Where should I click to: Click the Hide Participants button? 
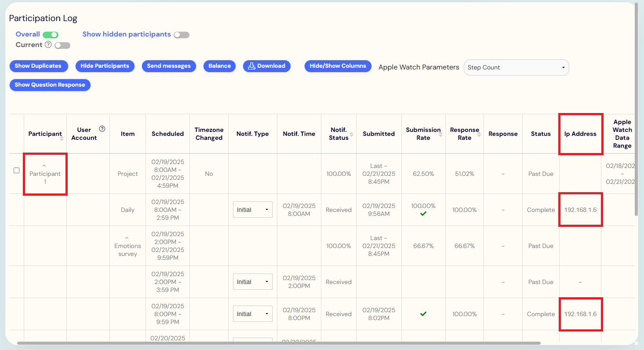tap(105, 66)
